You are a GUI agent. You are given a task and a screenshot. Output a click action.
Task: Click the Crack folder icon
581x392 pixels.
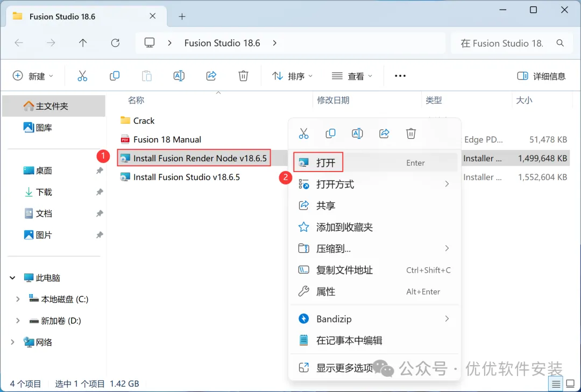[125, 120]
